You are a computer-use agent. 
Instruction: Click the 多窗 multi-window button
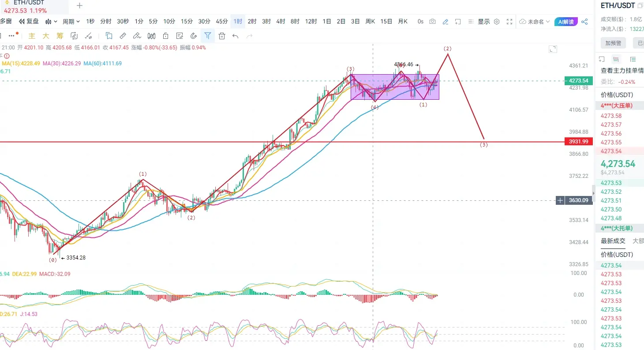coord(6,21)
